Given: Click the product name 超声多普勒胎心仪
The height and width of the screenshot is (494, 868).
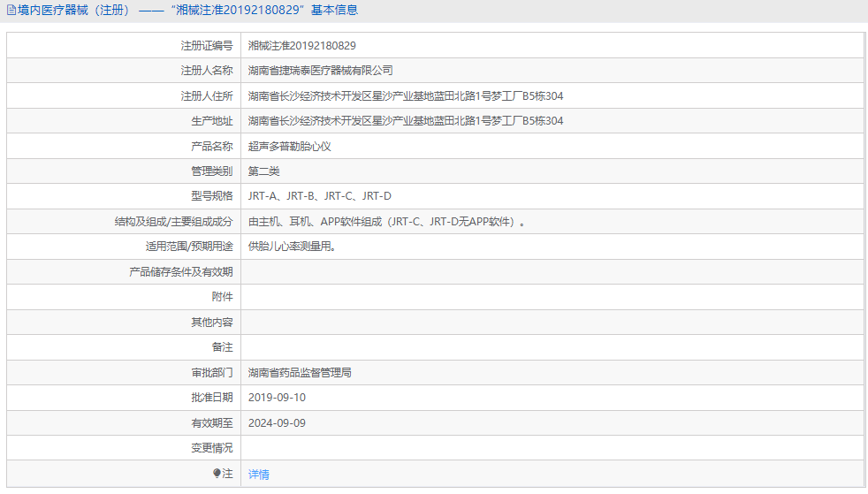Looking at the screenshot, I should (x=290, y=146).
